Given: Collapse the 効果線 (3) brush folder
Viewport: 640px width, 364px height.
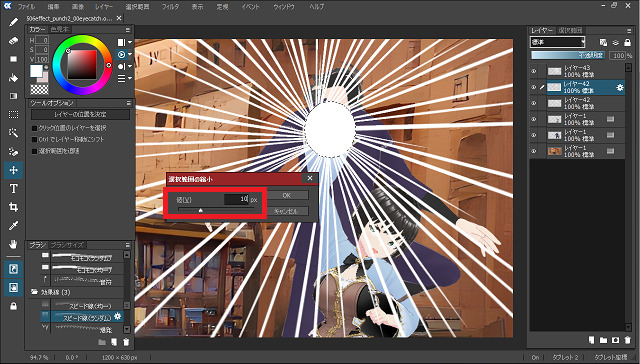Looking at the screenshot, I should [x=34, y=292].
